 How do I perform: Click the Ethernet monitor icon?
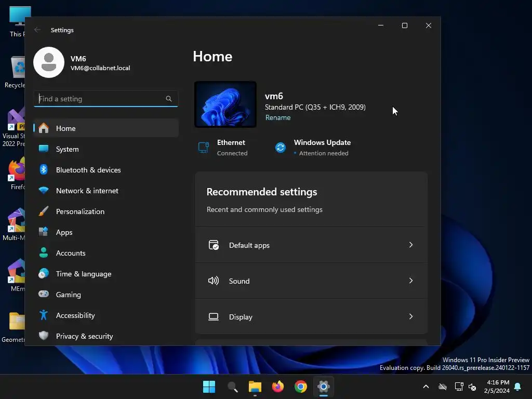pos(204,148)
